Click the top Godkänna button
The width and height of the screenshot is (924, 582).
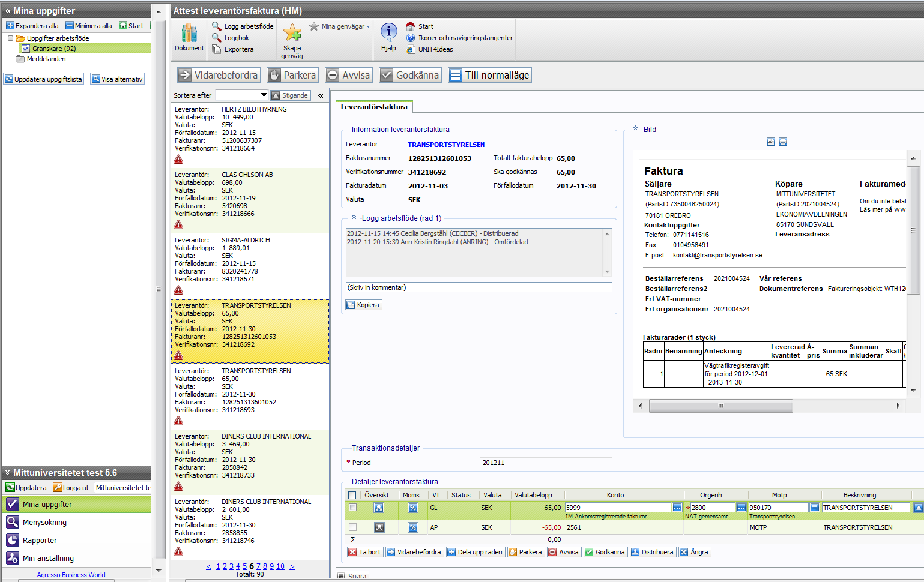410,75
